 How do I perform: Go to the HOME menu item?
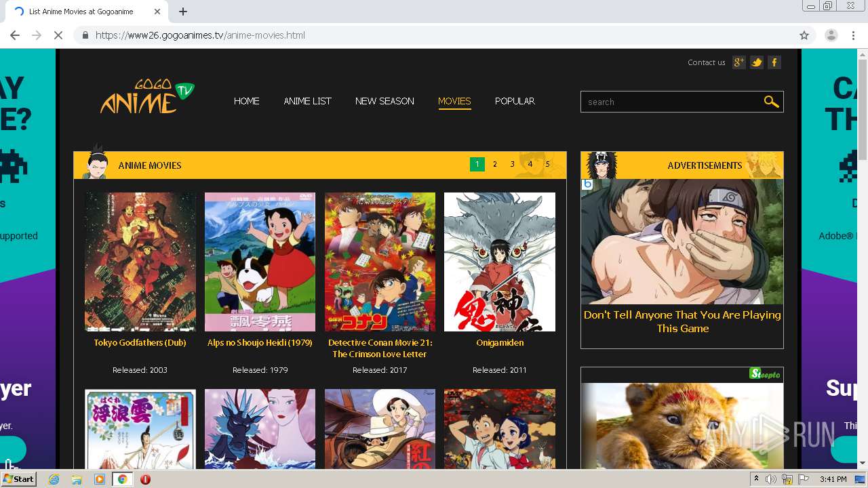coord(247,101)
